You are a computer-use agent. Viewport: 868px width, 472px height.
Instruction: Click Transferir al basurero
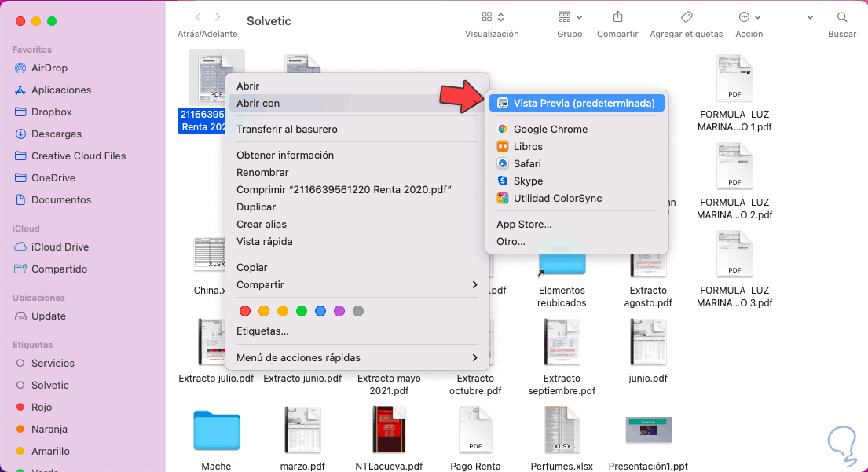coord(357,129)
